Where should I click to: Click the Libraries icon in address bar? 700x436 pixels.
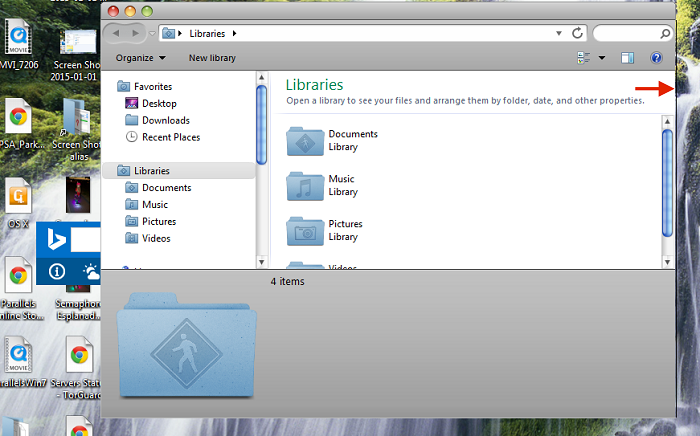(x=168, y=33)
